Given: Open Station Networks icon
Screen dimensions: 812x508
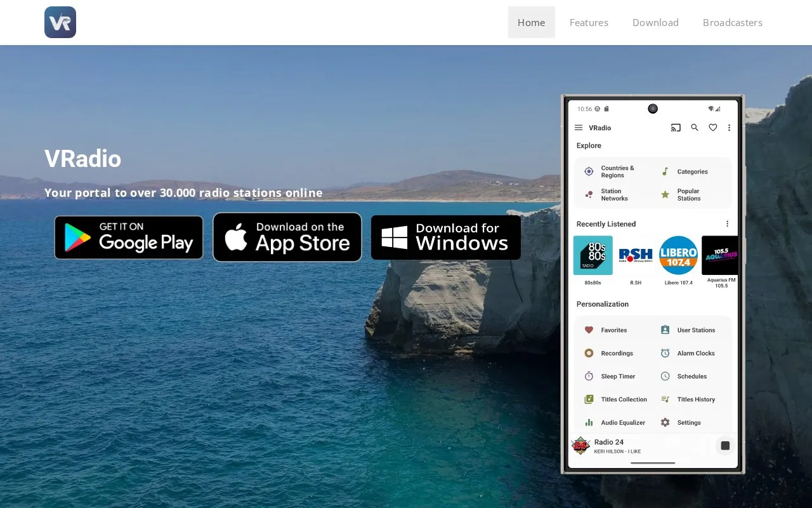Looking at the screenshot, I should (589, 194).
